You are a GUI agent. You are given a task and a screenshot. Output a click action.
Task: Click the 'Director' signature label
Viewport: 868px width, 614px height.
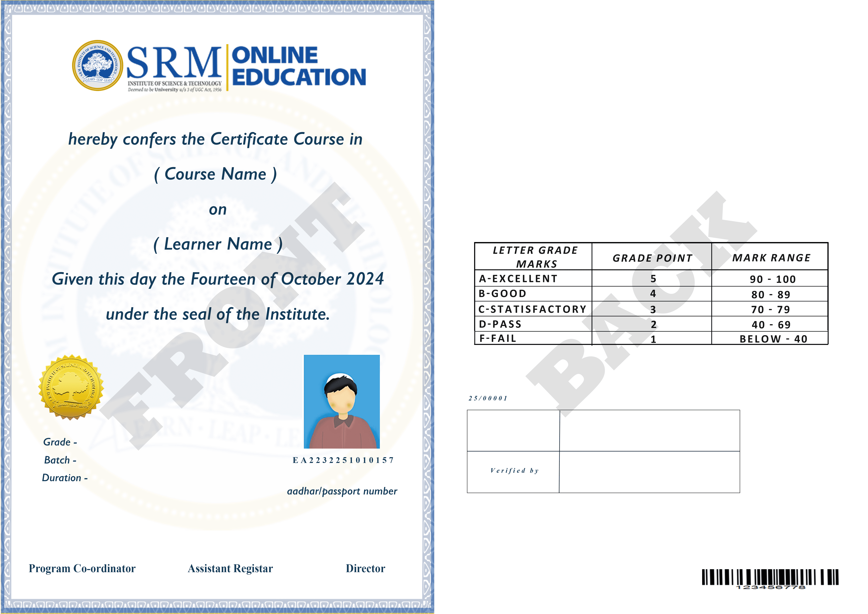365,569
